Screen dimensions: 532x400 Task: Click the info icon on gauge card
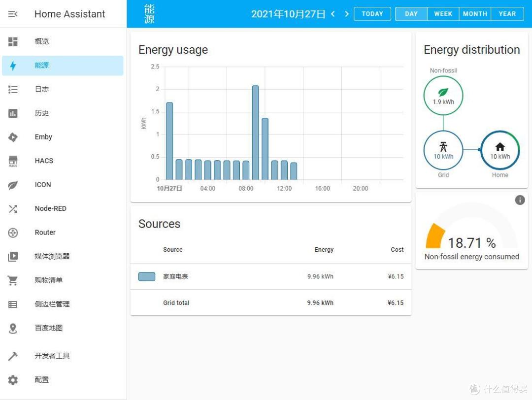(520, 200)
